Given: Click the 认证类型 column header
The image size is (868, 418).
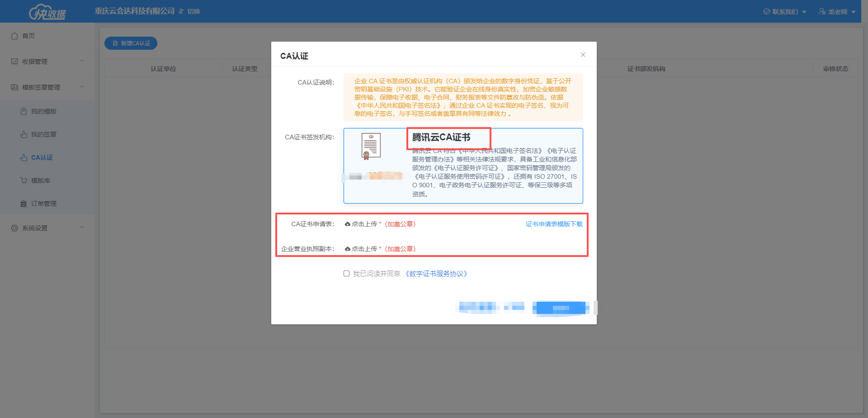Looking at the screenshot, I should pos(245,69).
